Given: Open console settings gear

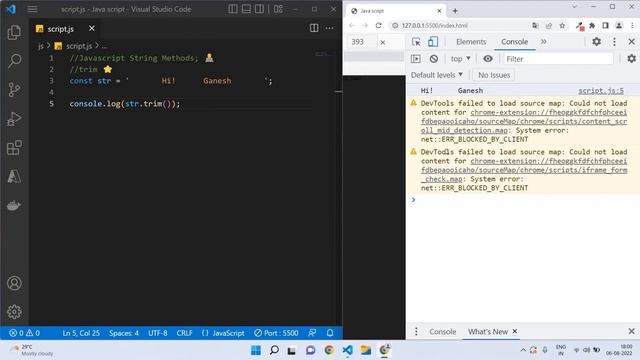Looking at the screenshot, I should pos(631,59).
